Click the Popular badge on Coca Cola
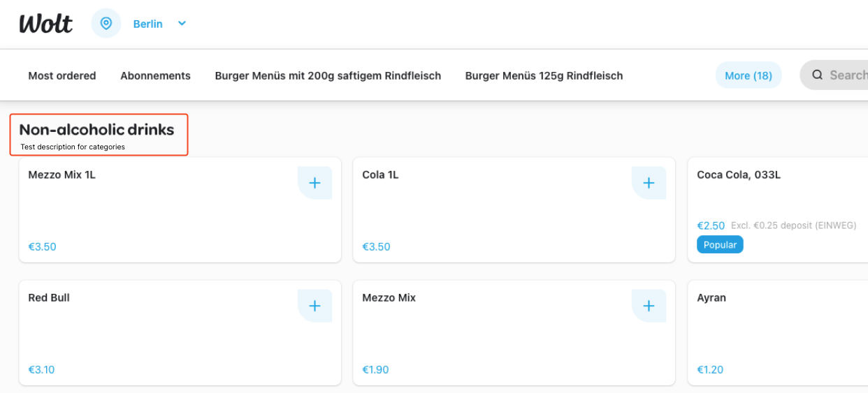Screen dimensions: 868x393 click(x=720, y=245)
